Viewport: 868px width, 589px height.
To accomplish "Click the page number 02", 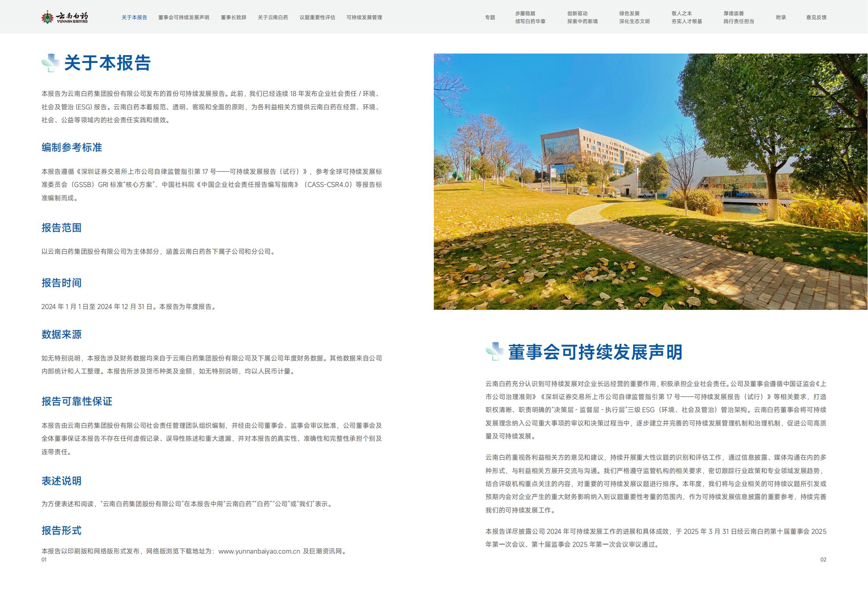I will pos(823,559).
